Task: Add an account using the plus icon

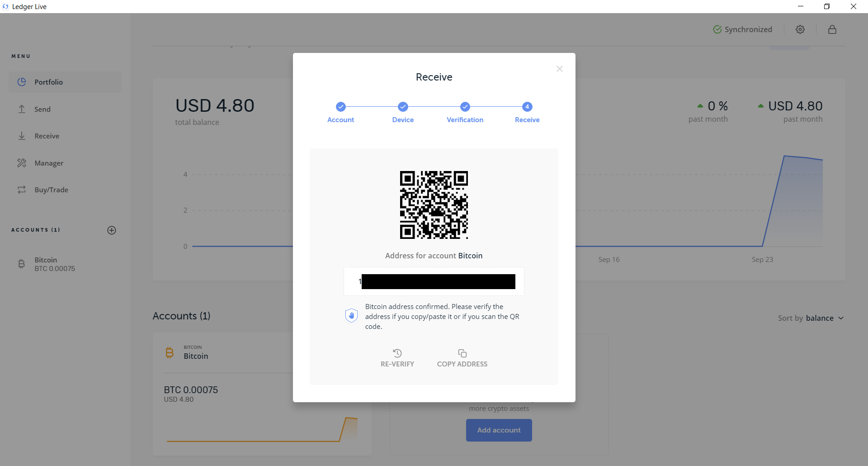Action: (x=112, y=230)
